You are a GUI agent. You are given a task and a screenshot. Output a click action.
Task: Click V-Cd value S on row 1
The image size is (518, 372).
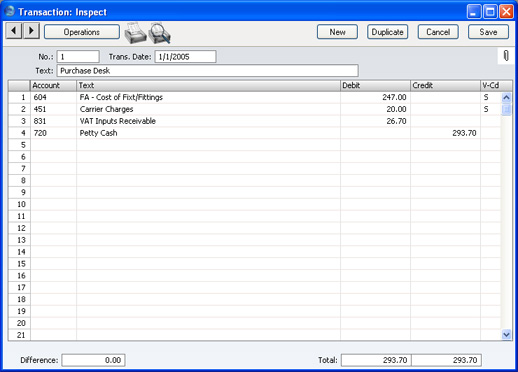[x=486, y=97]
